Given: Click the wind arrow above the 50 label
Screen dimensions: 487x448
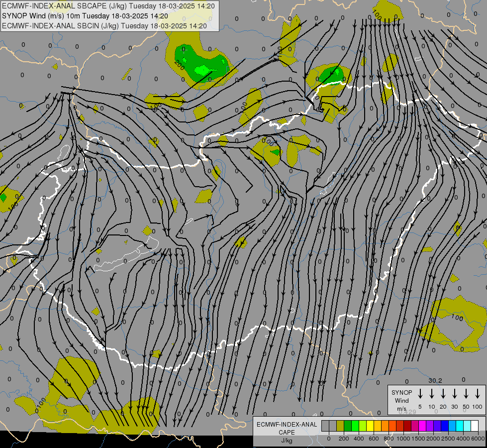Looking at the screenshot, I should pyautogui.click(x=466, y=394).
